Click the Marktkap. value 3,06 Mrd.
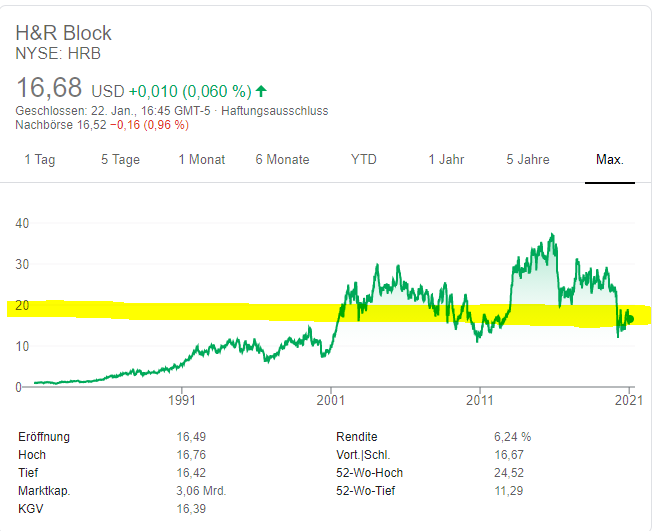This screenshot has height=531, width=652. [201, 491]
